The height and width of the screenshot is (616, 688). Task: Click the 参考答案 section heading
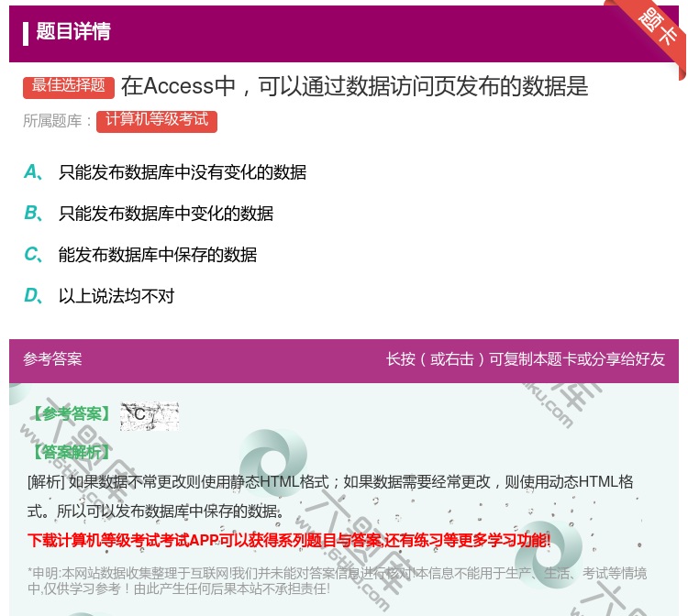tap(52, 359)
